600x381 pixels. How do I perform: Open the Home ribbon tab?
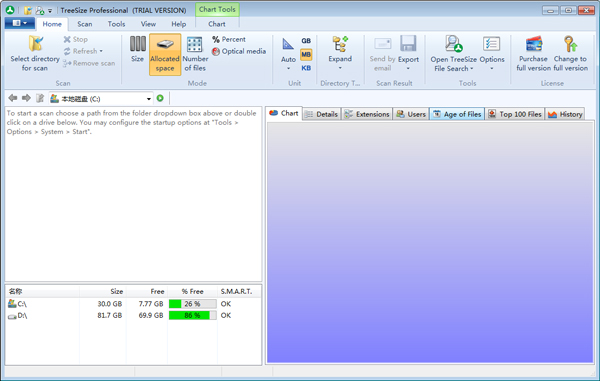52,24
